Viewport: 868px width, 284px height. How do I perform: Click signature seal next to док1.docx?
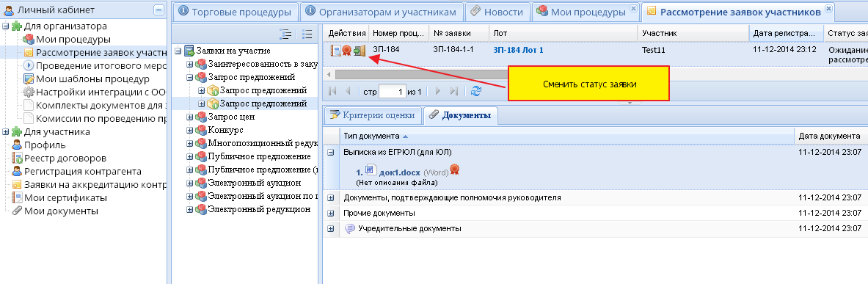454,170
